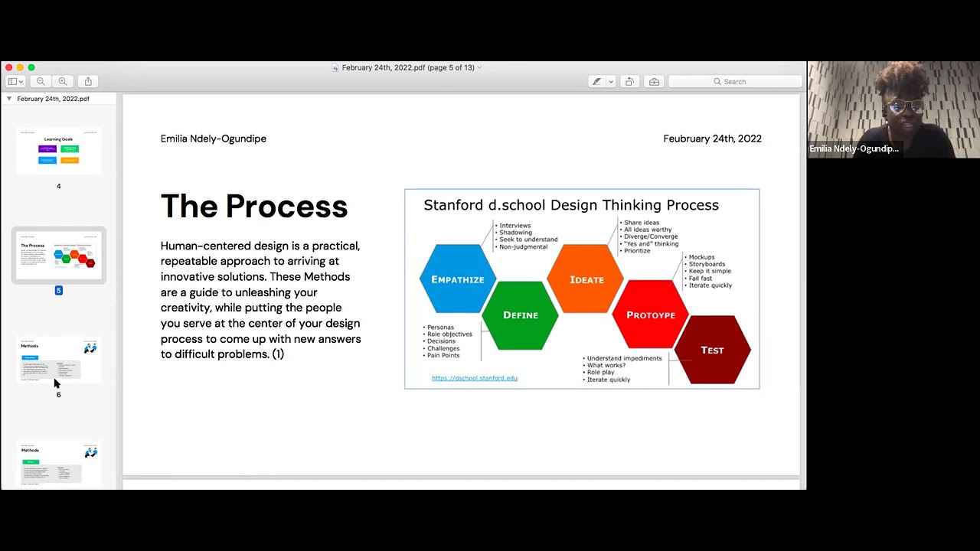Open the markup pen dropdown arrow

(x=610, y=81)
